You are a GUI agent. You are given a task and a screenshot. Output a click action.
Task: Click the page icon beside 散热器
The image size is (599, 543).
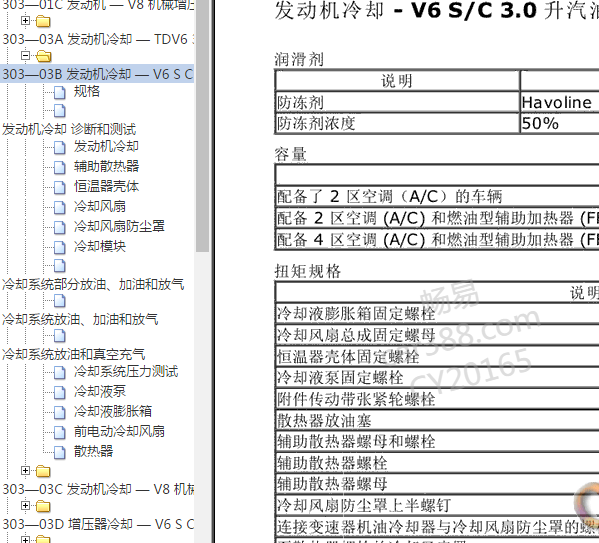click(60, 452)
